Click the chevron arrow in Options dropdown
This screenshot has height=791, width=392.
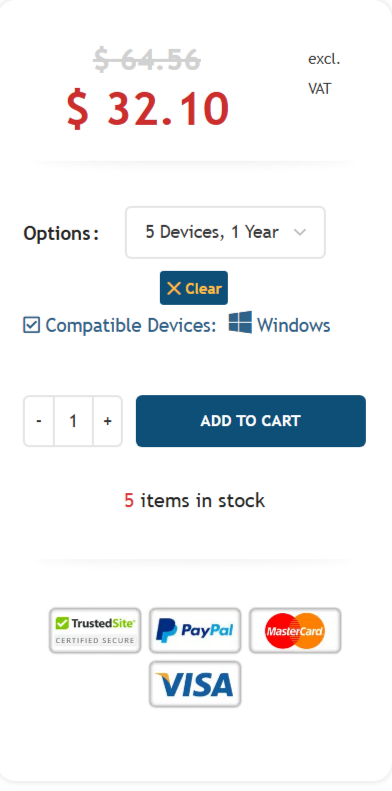(300, 233)
